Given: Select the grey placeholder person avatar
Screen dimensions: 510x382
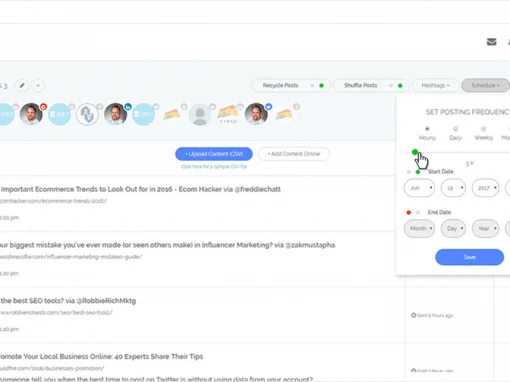Looking at the screenshot, I should tap(200, 114).
